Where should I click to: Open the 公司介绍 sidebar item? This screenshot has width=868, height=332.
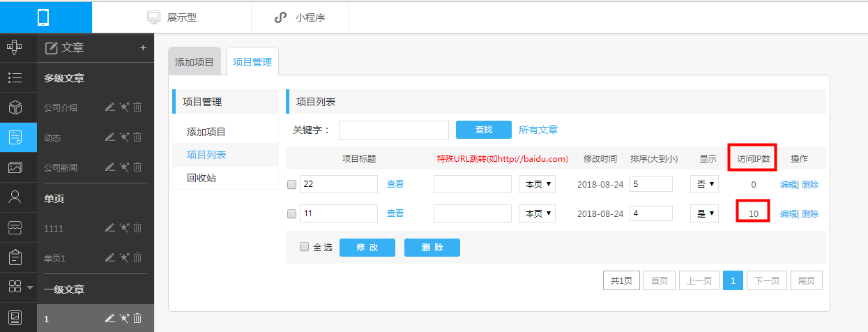tap(61, 108)
